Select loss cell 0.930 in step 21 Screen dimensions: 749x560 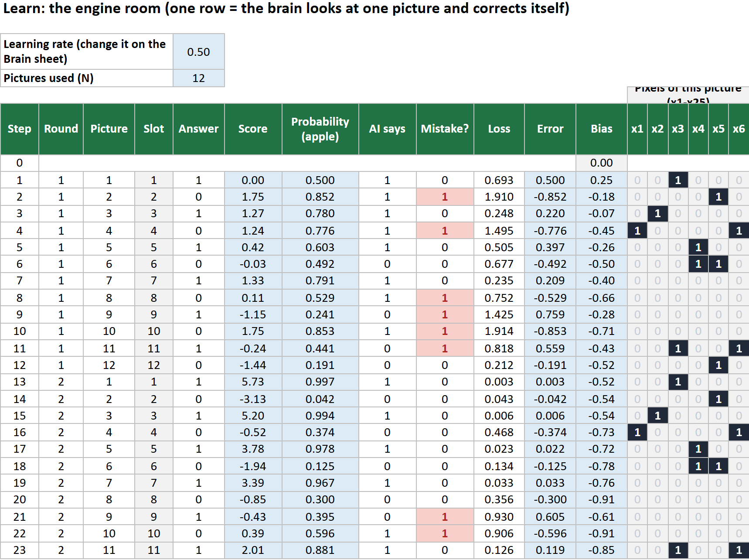[499, 517]
